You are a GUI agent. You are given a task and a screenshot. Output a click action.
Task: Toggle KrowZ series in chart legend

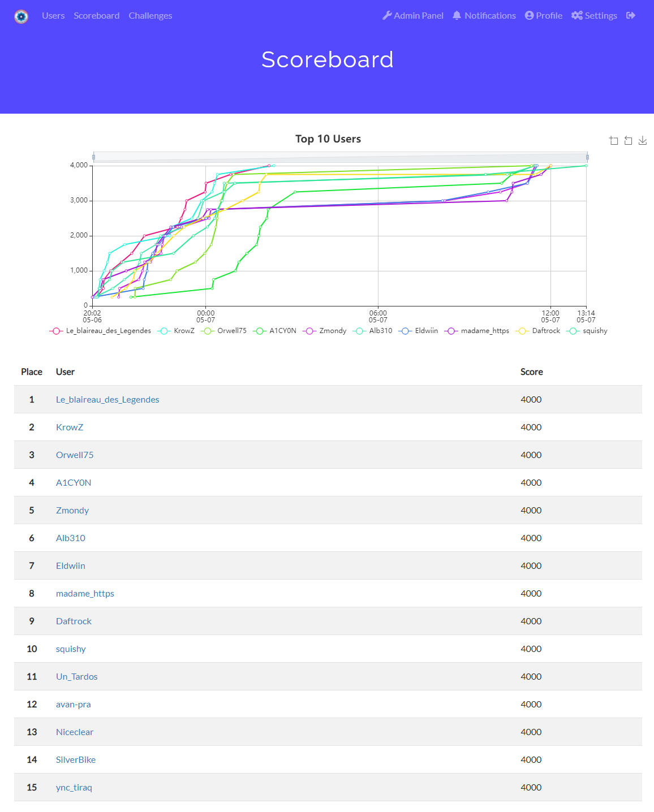[176, 331]
